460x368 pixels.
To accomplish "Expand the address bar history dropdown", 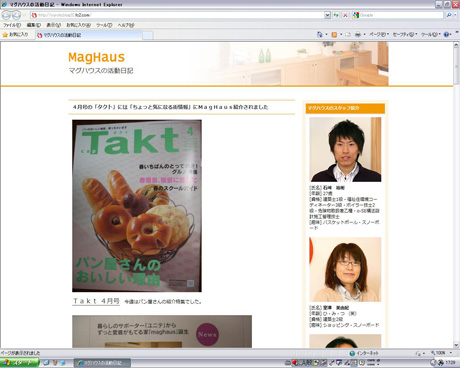I will [x=327, y=15].
